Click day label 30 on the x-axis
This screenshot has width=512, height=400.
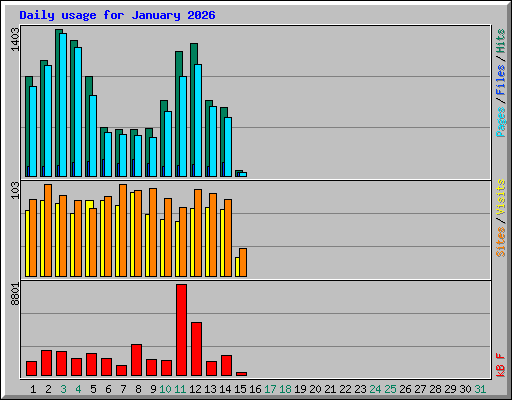(465, 389)
